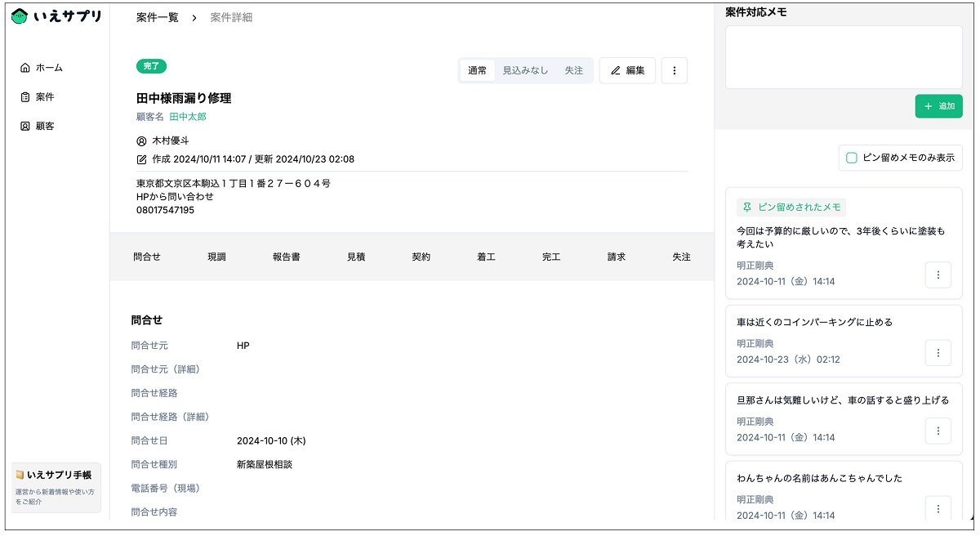This screenshot has height=536, width=980.
Task: Open the three-dot menu beside 編集
Action: 674,71
